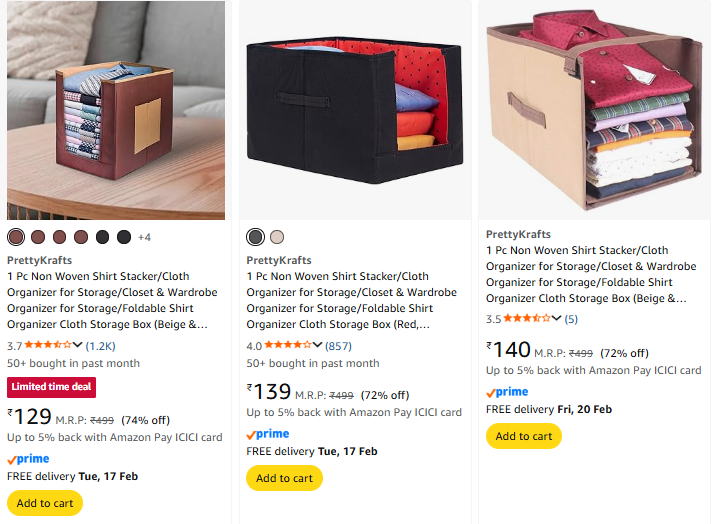Viewport: 715px width, 524px height.
Task: Show the +4 more color options
Action: [144, 237]
